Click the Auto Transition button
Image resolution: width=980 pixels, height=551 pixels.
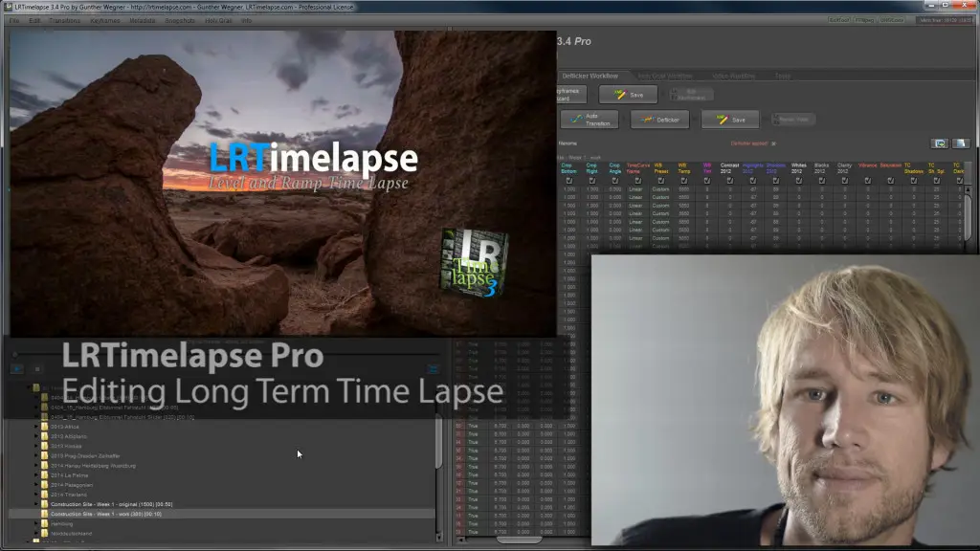pos(590,120)
